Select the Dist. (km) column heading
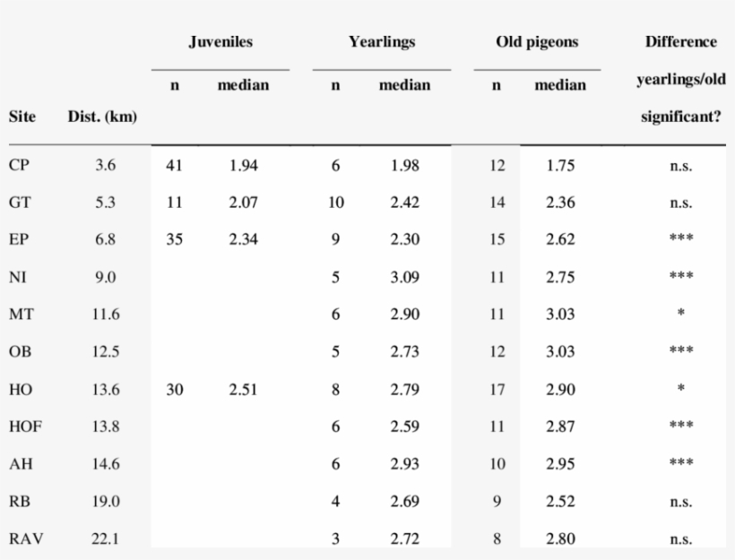Screen dimensions: 735x560 coord(101,117)
